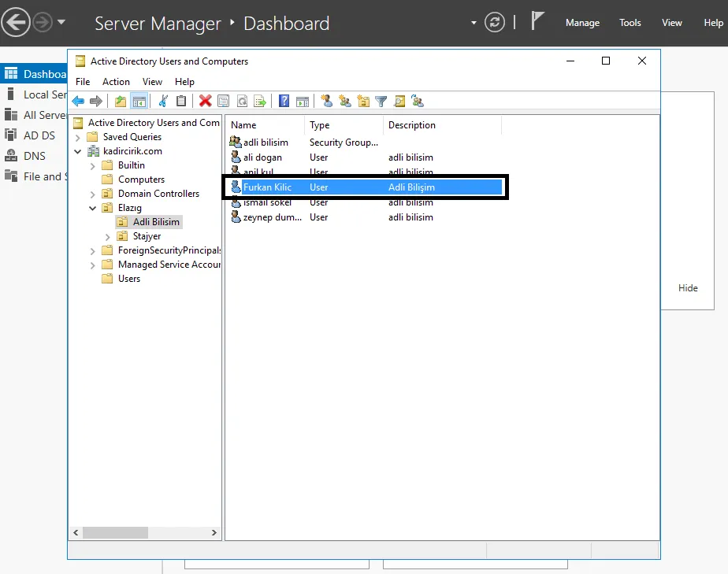Click the blue question mark Help icon

pyautogui.click(x=284, y=101)
